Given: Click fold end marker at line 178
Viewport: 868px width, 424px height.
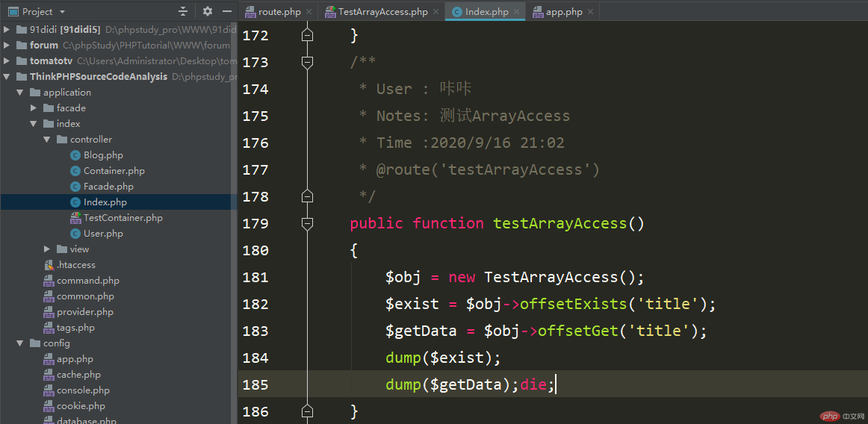Looking at the screenshot, I should [307, 196].
